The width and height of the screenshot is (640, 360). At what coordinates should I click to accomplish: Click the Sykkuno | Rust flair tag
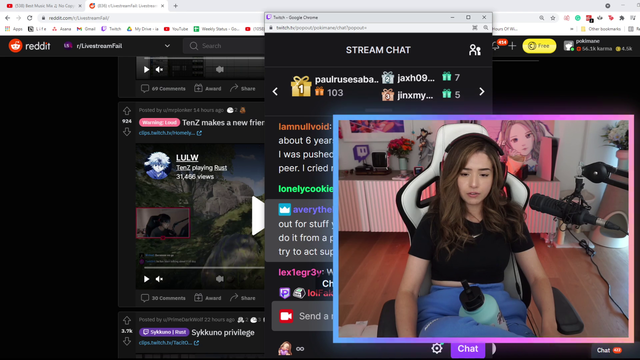(164, 332)
